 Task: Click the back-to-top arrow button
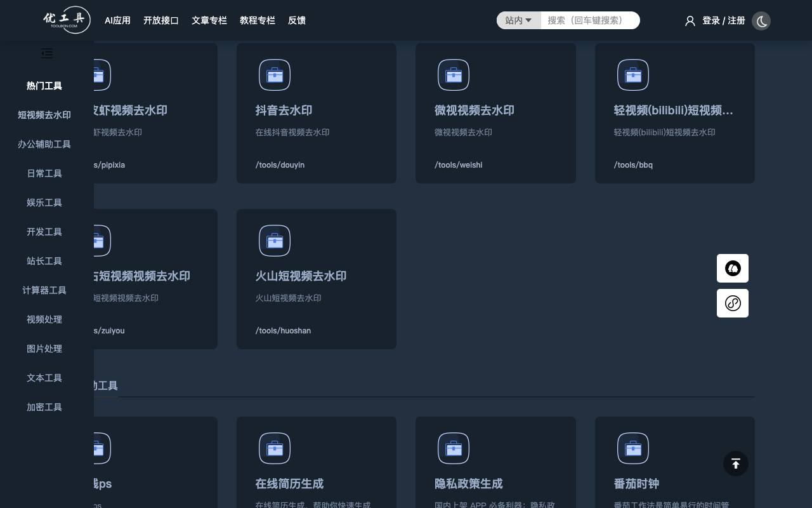click(736, 464)
